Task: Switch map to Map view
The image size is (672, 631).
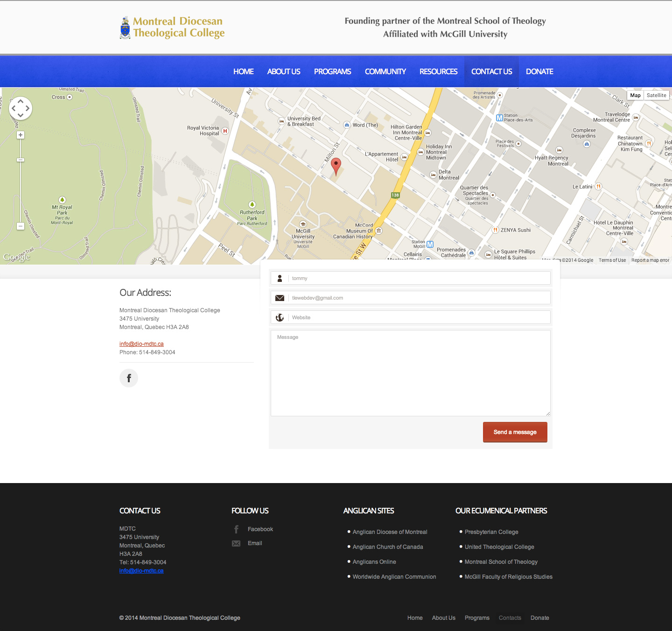Action: 635,95
